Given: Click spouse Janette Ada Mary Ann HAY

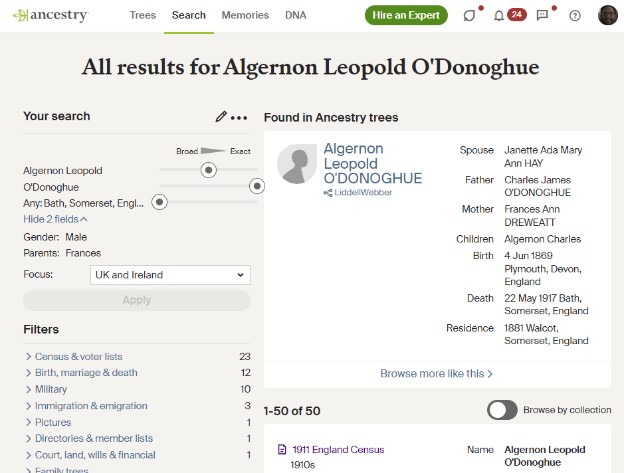Looking at the screenshot, I should (x=543, y=157).
